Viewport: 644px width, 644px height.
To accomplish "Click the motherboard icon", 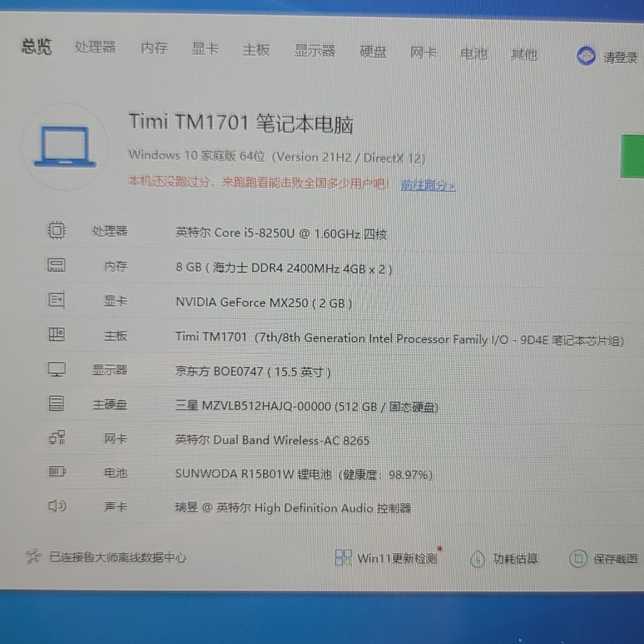I will pos(57,334).
